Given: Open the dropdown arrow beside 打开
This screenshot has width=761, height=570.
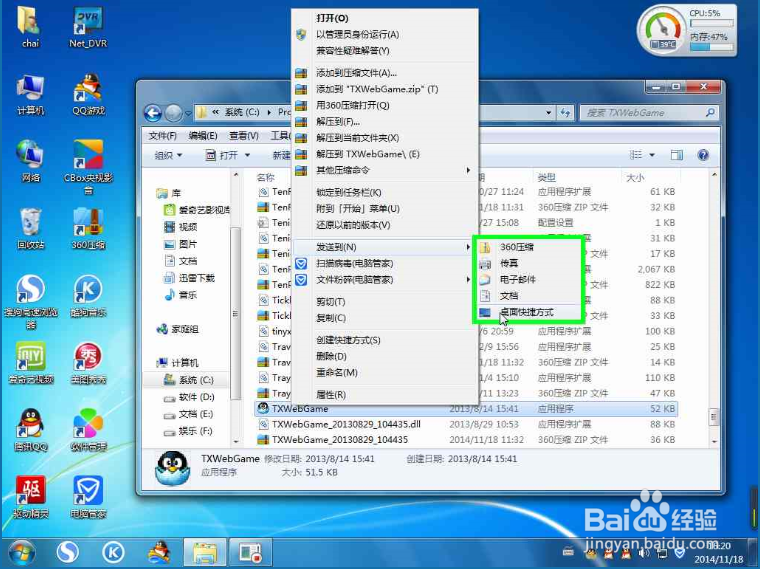Looking at the screenshot, I should coord(247,155).
